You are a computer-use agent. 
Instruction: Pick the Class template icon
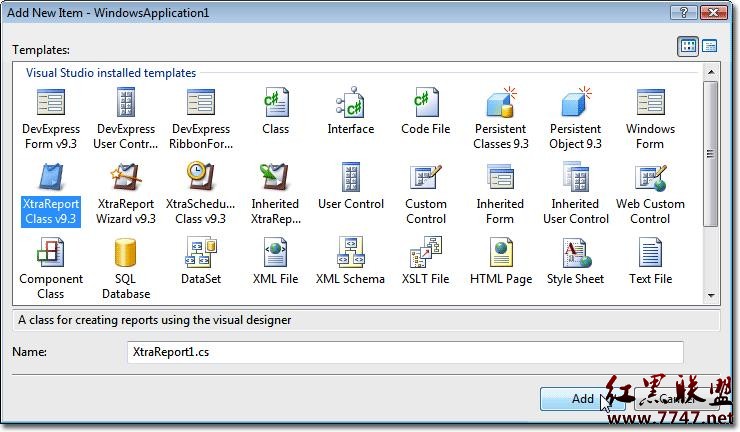[x=276, y=102]
